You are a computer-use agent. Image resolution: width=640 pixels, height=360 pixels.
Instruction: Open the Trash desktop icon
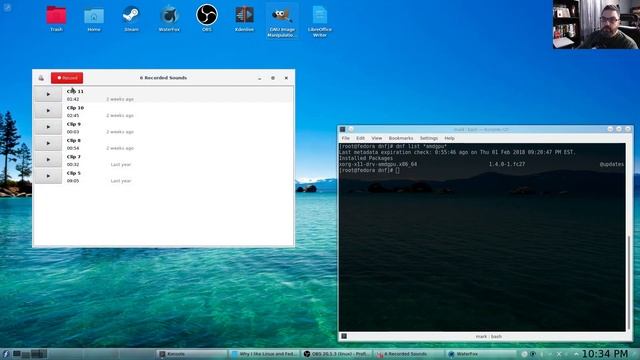(x=56, y=19)
